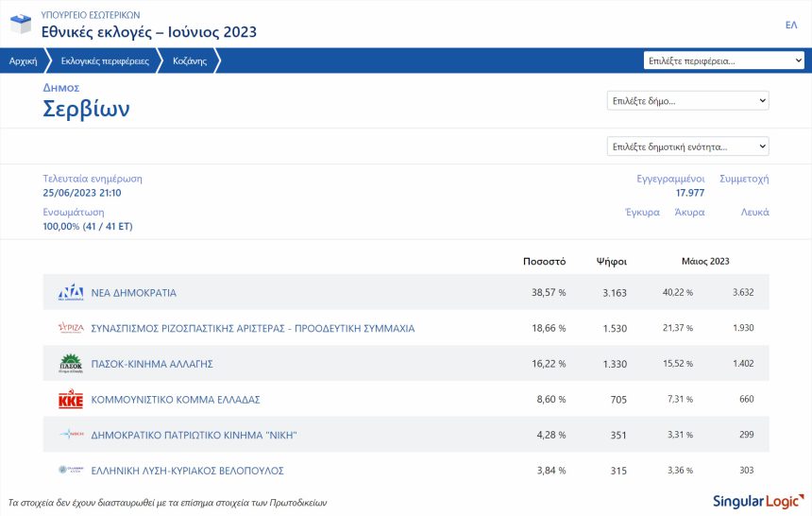Click the Ελληνική Λύση party logo

pos(71,470)
